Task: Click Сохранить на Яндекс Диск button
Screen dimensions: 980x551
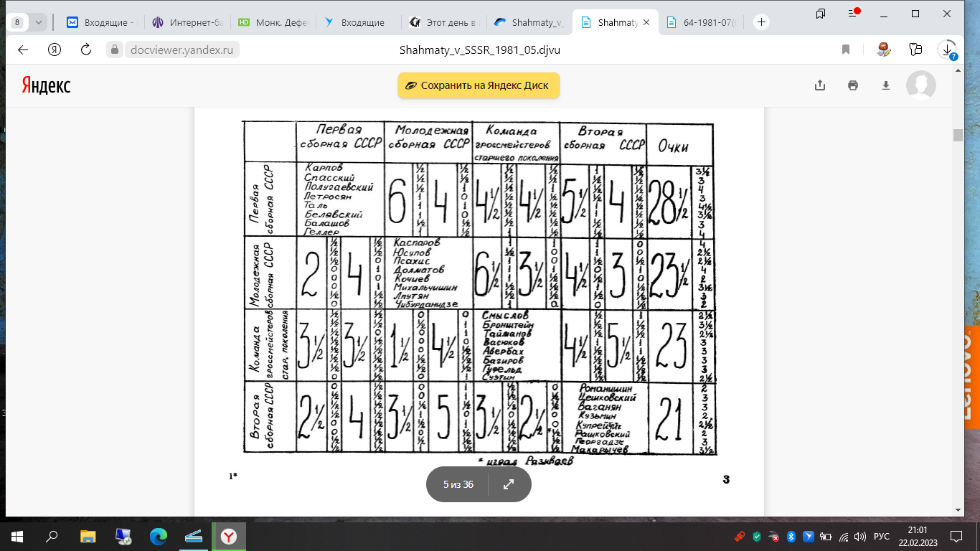Action: tap(479, 85)
